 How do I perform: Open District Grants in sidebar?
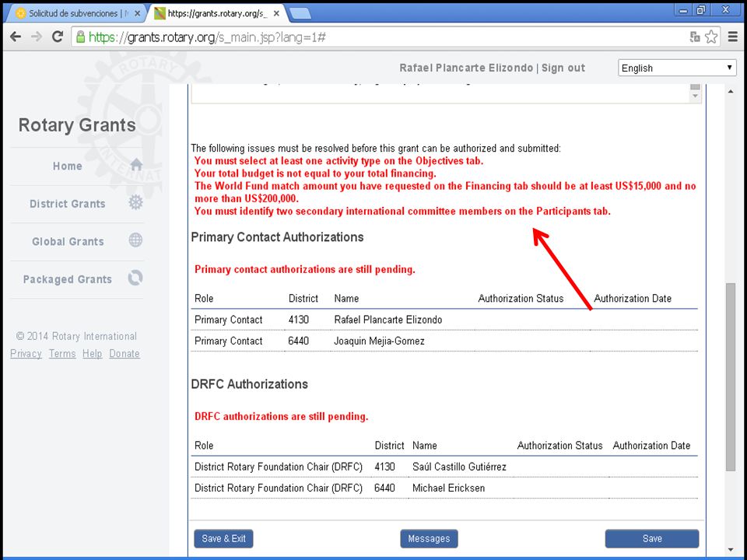click(x=68, y=204)
